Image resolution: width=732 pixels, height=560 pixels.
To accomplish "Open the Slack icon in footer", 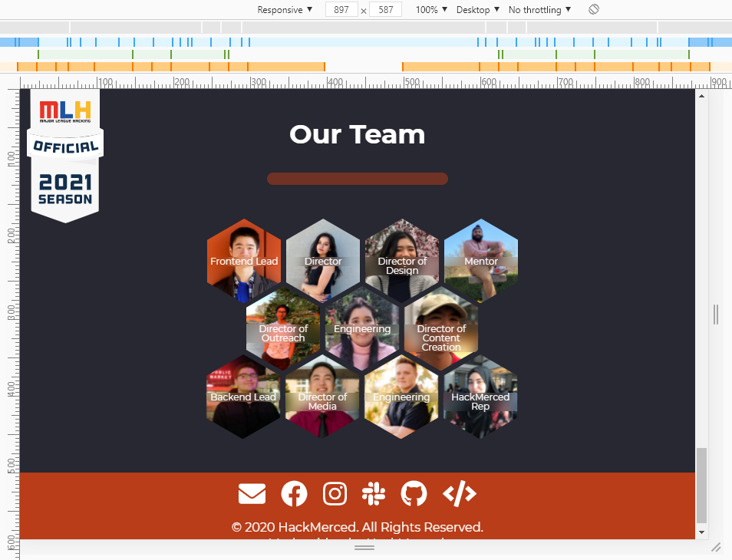I will (374, 494).
